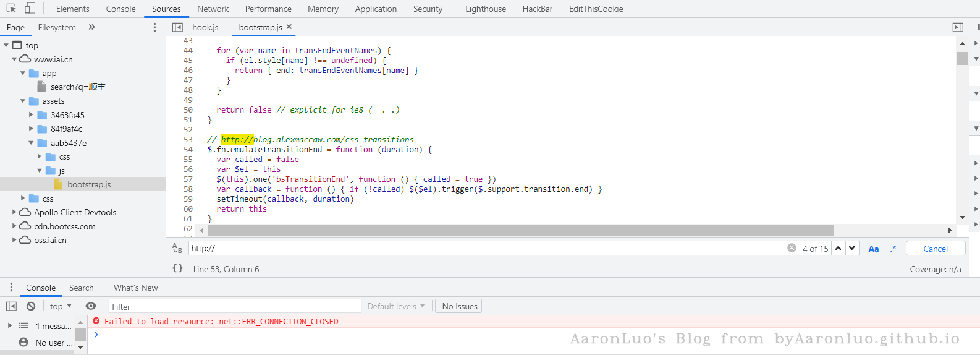Open the navigator three-dot menu

[x=154, y=27]
